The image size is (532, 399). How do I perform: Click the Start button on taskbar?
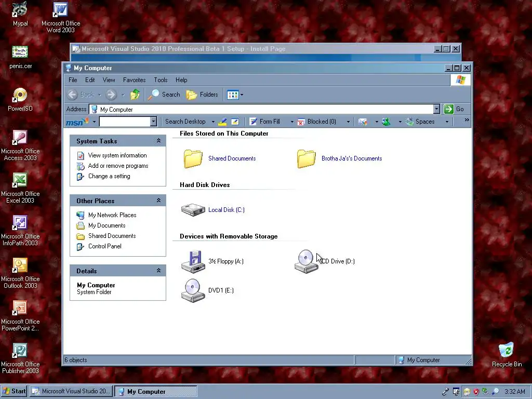pos(14,391)
